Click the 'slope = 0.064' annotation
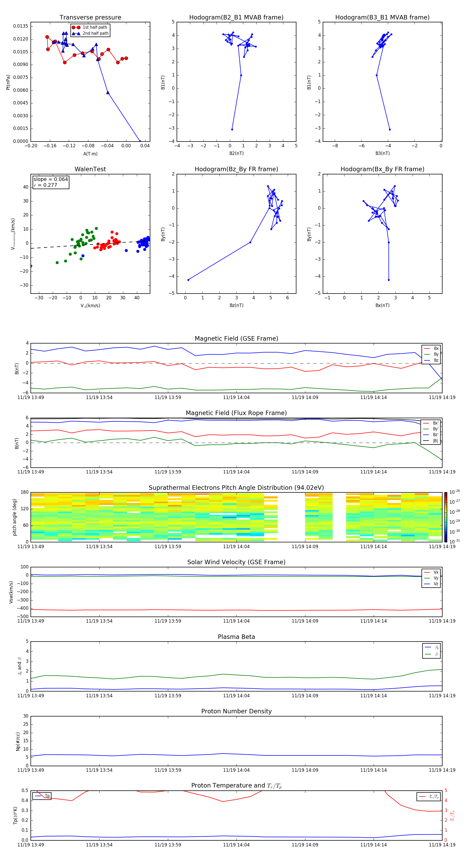 51,179
